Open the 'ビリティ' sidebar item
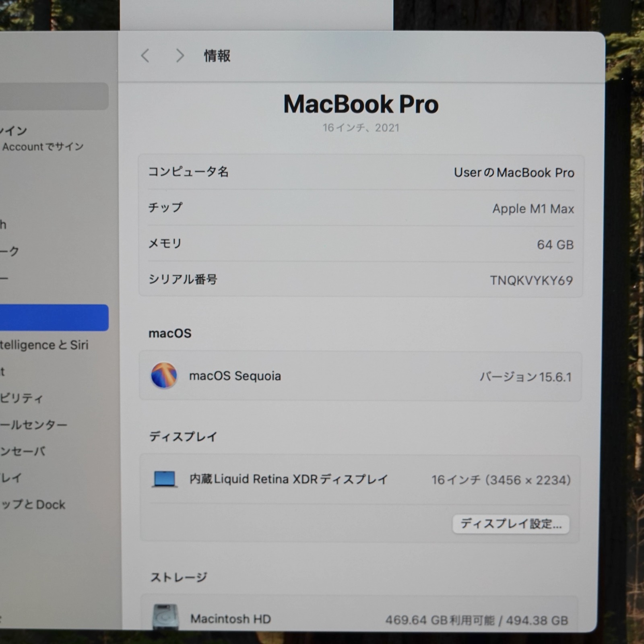This screenshot has height=644, width=644. 21,398
